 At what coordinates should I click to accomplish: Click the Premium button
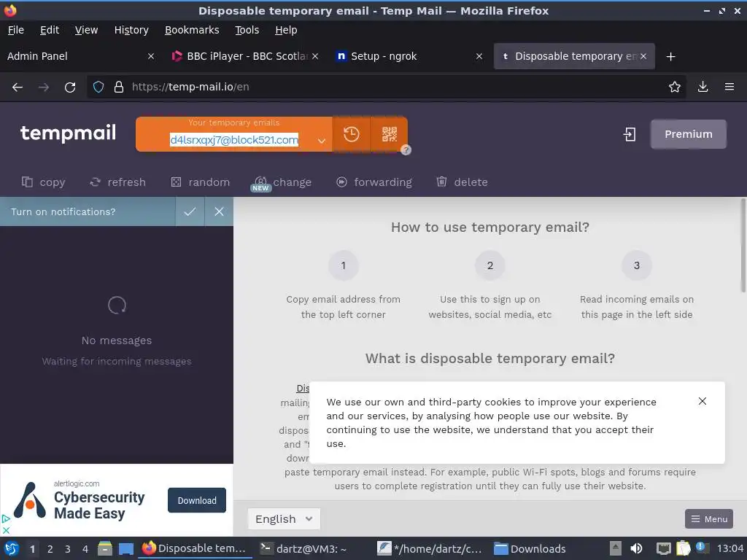click(689, 134)
